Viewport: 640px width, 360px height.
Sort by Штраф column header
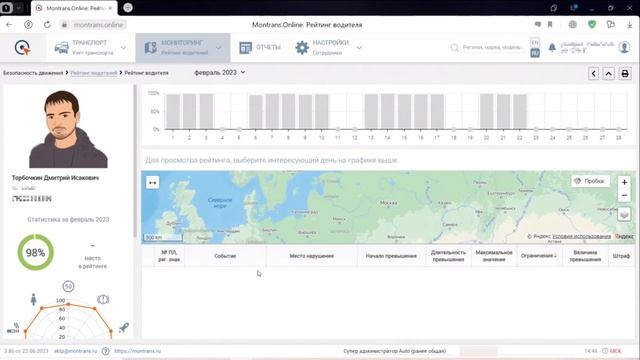pos(621,256)
